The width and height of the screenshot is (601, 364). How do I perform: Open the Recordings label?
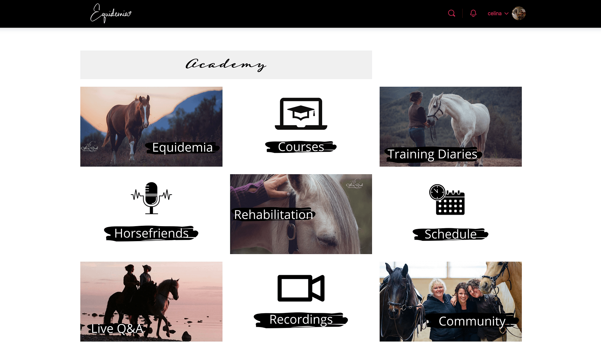coord(301,320)
